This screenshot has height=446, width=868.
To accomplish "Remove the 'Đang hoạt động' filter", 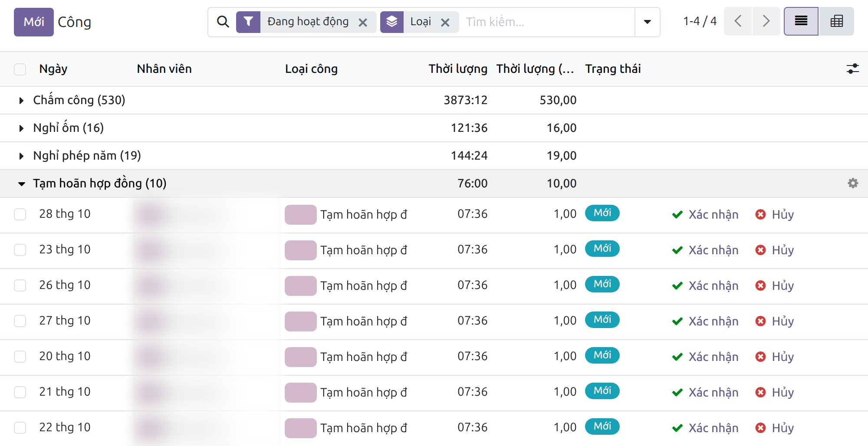I will click(363, 22).
